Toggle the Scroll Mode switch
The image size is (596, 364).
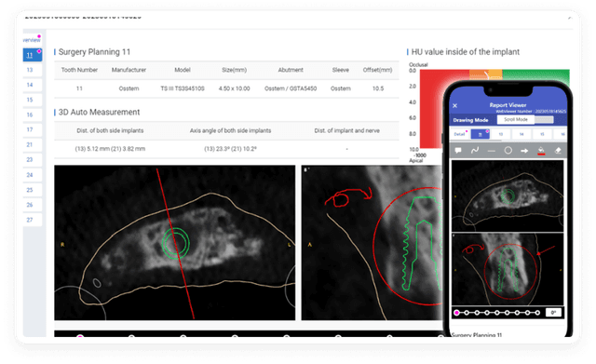tap(525, 120)
